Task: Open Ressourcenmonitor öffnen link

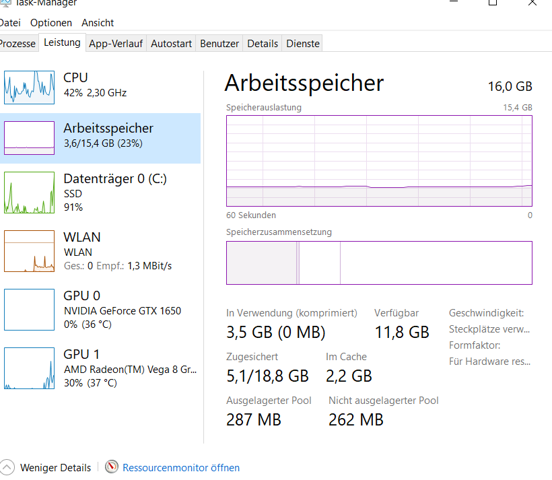Action: tap(181, 468)
